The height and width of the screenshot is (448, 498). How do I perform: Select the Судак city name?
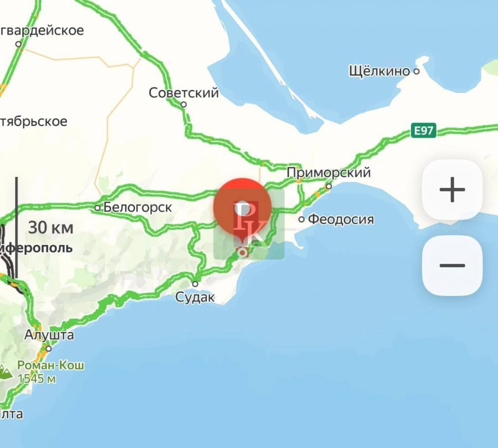click(x=195, y=297)
